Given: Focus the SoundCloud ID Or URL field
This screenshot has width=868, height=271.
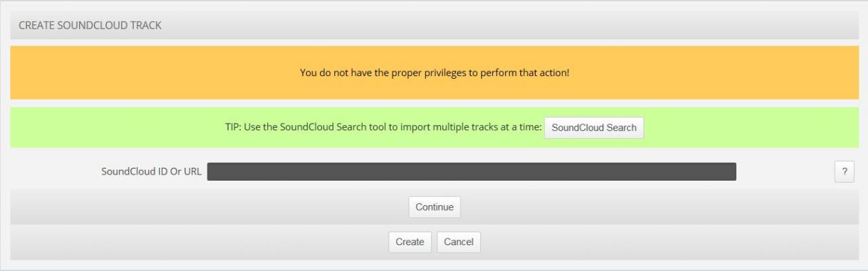Looking at the screenshot, I should [x=471, y=172].
